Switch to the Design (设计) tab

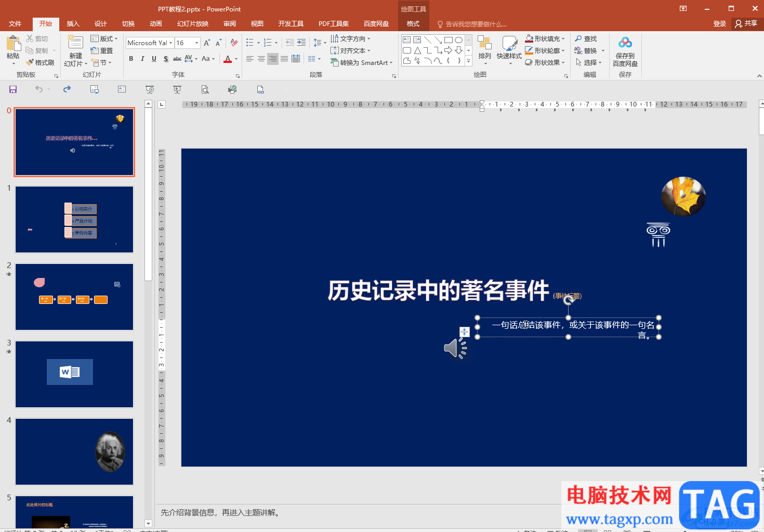[x=101, y=23]
